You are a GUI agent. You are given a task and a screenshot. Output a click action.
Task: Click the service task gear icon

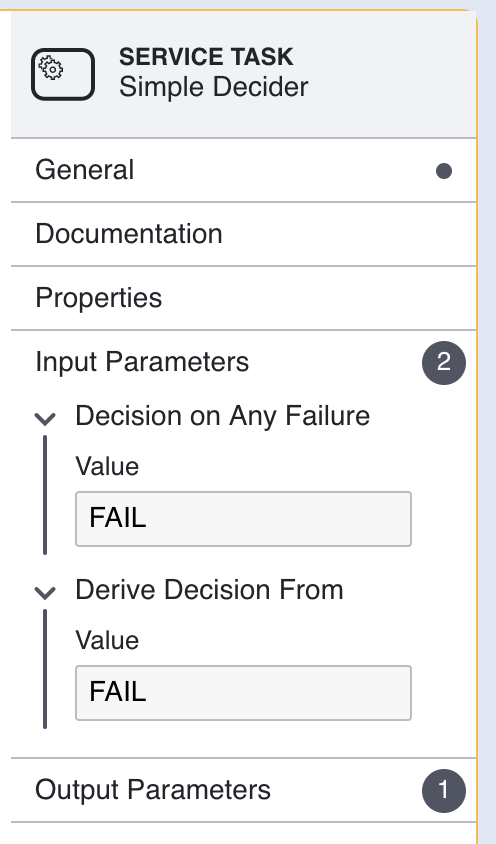tap(63, 74)
